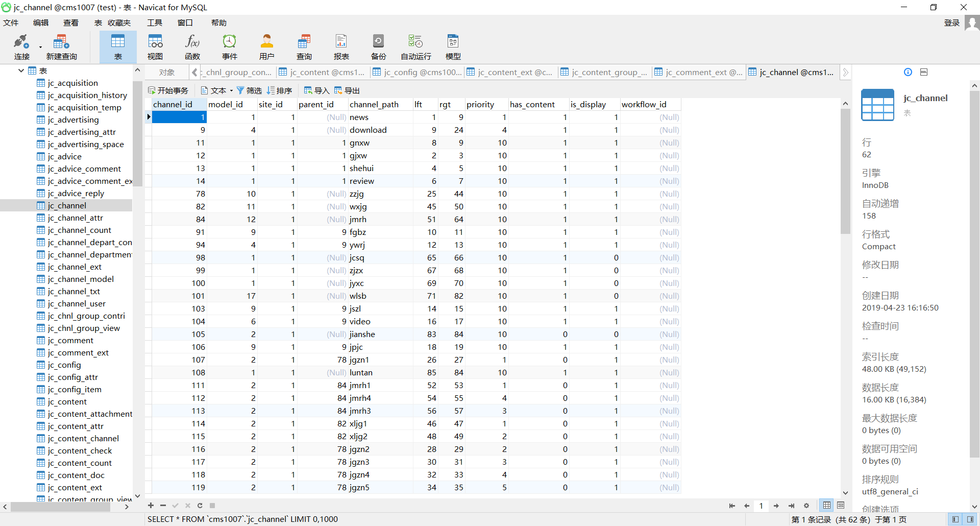980x526 pixels.
Task: Expand the 连接 connection dropdown arrow
Action: 40,47
